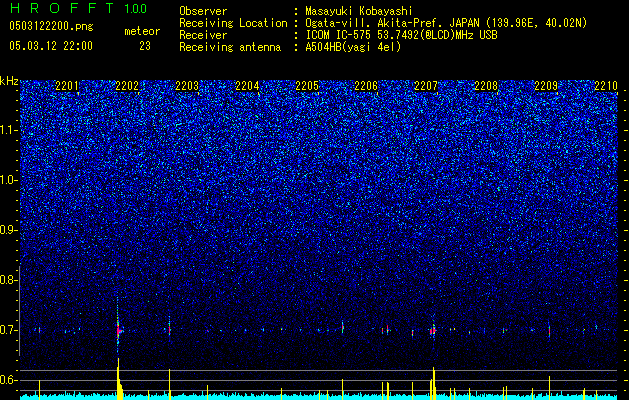
Task: Click the kHz axis unit label
Action: [9, 81]
